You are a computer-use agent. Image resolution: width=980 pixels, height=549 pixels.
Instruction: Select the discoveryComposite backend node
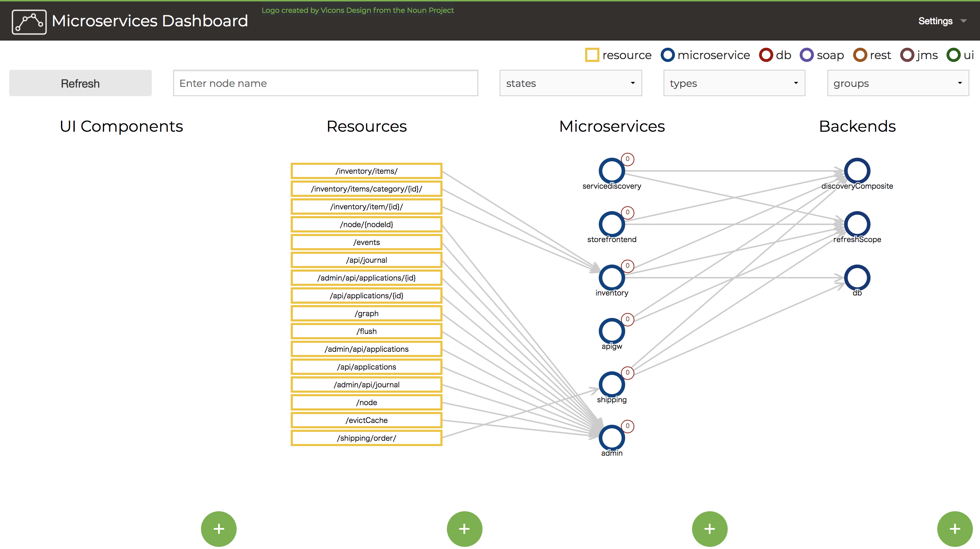click(857, 171)
